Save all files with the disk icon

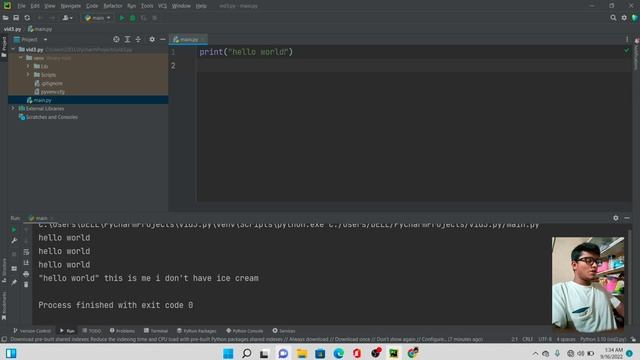pos(16,18)
